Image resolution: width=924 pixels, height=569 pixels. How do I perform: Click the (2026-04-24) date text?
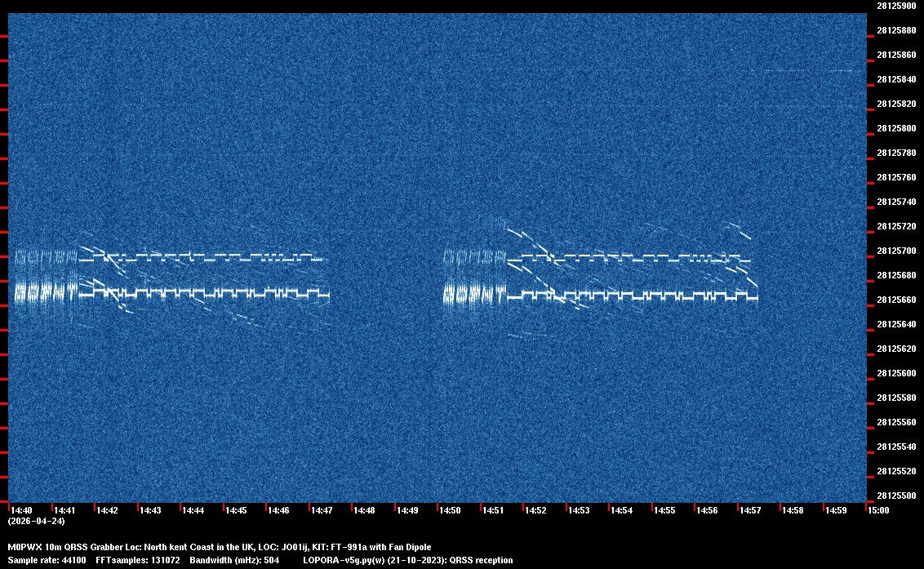36,521
